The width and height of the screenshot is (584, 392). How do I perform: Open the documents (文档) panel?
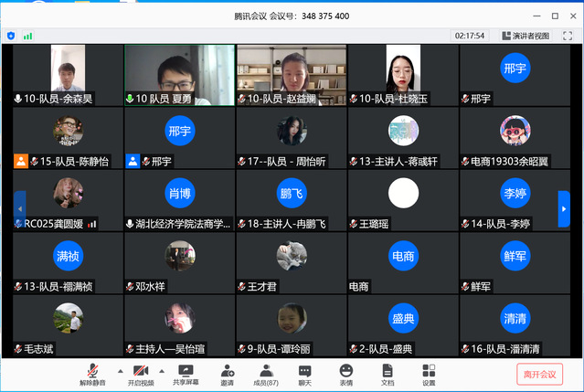point(388,373)
